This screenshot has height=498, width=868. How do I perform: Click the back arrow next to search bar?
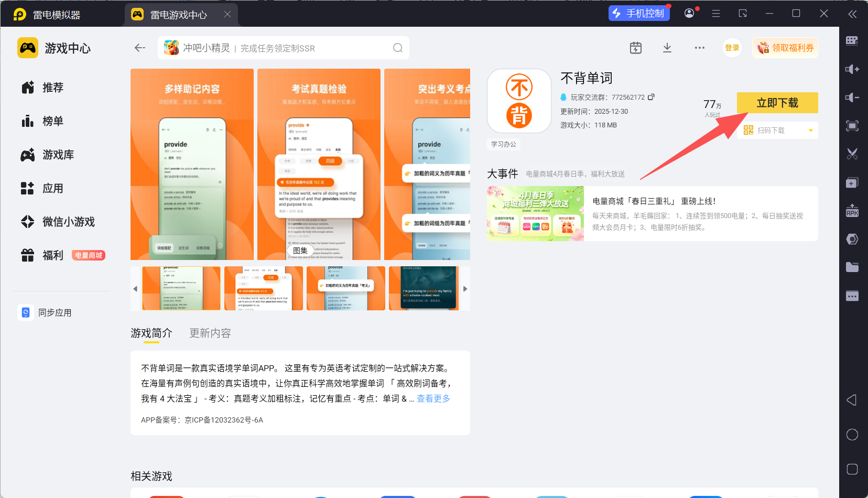[139, 48]
